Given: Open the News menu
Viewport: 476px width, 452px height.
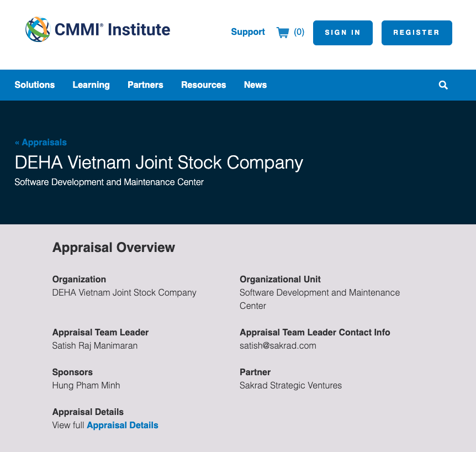Looking at the screenshot, I should (255, 85).
